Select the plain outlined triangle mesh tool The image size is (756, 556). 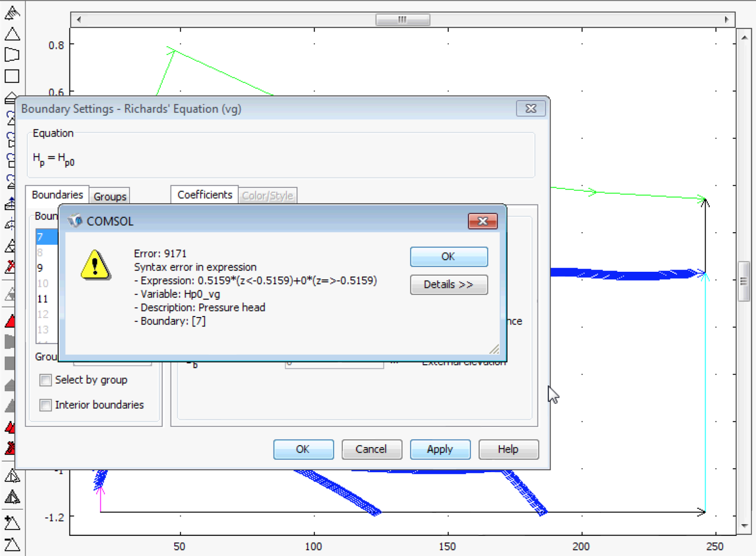pyautogui.click(x=12, y=34)
